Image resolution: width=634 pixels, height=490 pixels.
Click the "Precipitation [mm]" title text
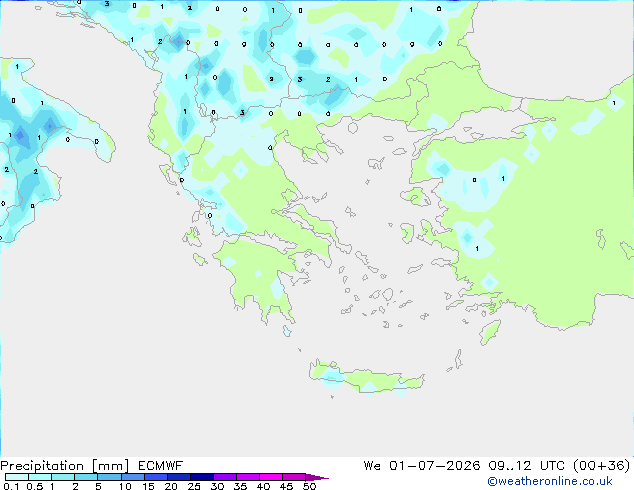(65, 466)
